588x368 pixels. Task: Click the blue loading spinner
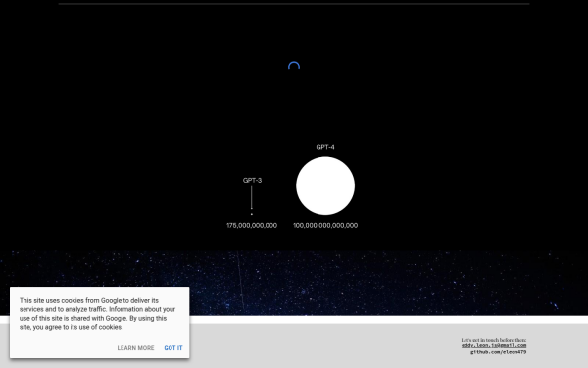click(294, 66)
